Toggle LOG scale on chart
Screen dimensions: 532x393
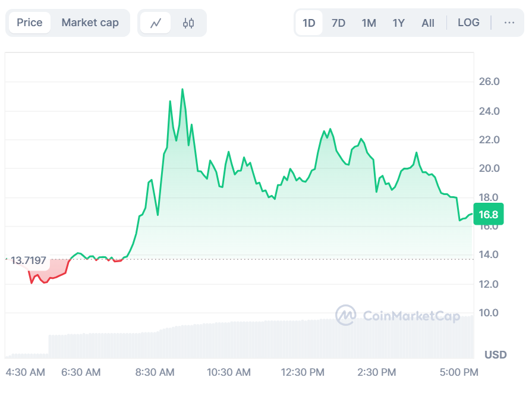click(x=468, y=23)
